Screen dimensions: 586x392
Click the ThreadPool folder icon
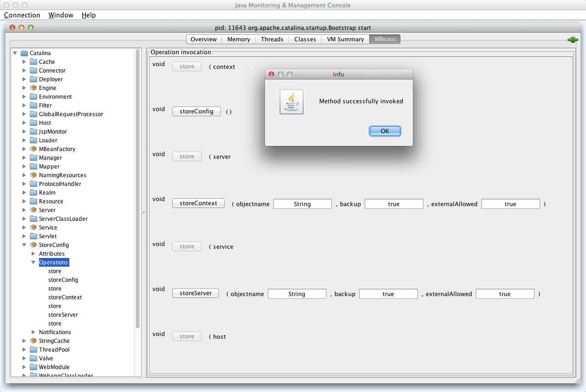coord(34,350)
